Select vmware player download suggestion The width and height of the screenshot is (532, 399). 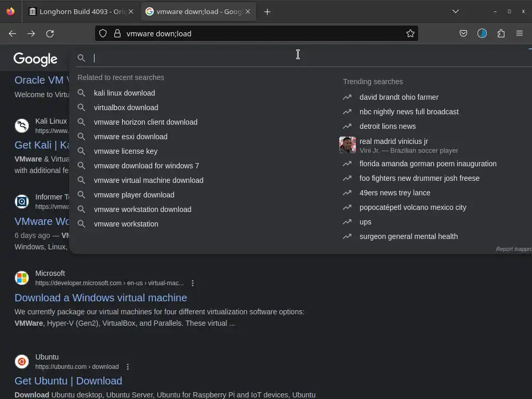[134, 195]
